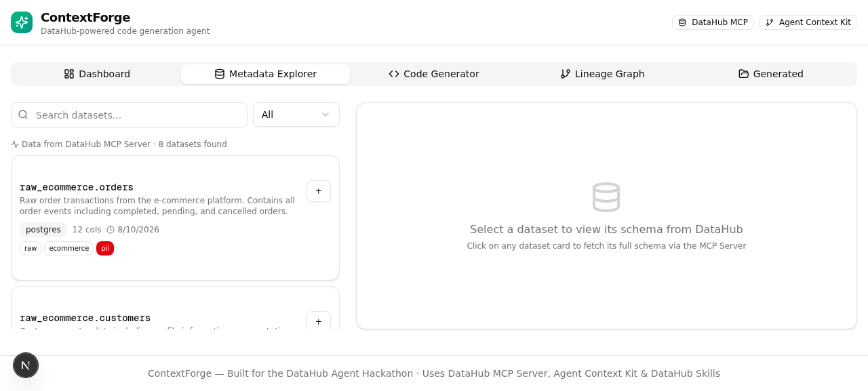Open the Next.js dev tools circle icon
This screenshot has height=391, width=868.
point(26,365)
